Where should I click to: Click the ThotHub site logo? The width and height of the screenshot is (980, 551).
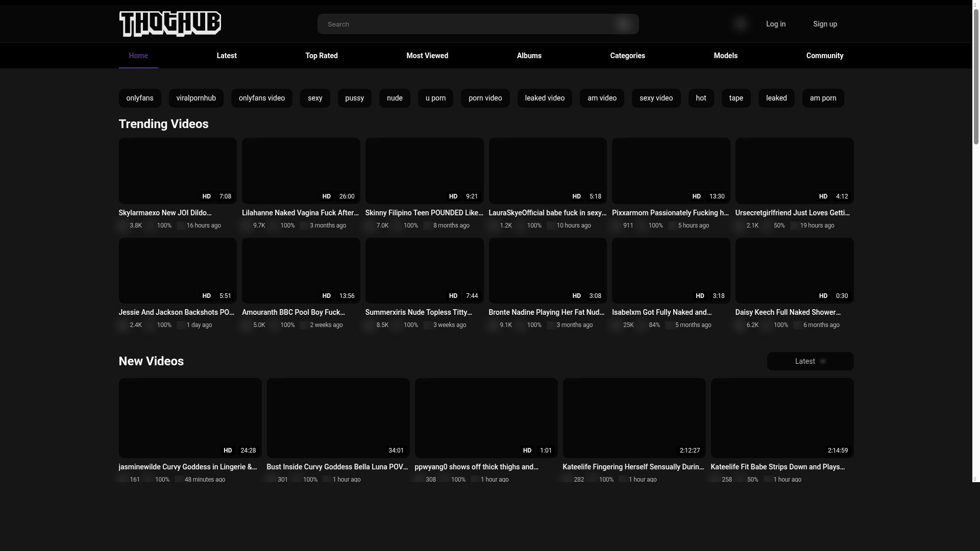[169, 24]
